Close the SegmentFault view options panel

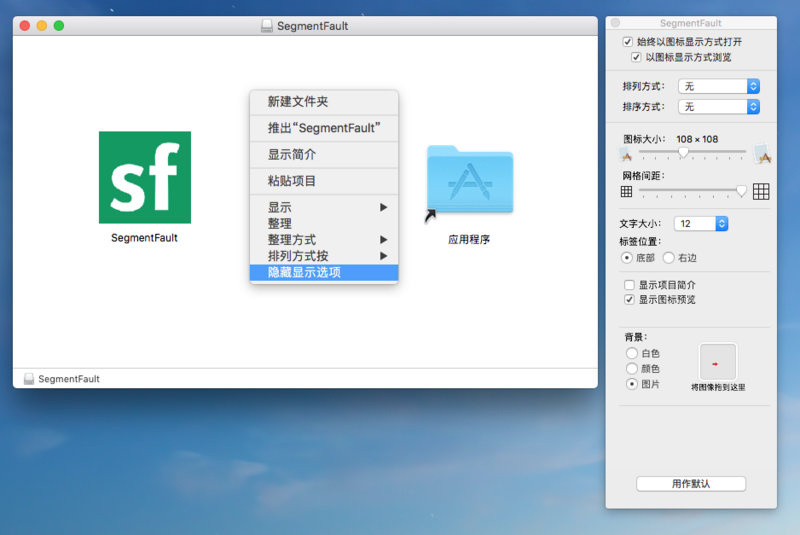click(x=615, y=23)
